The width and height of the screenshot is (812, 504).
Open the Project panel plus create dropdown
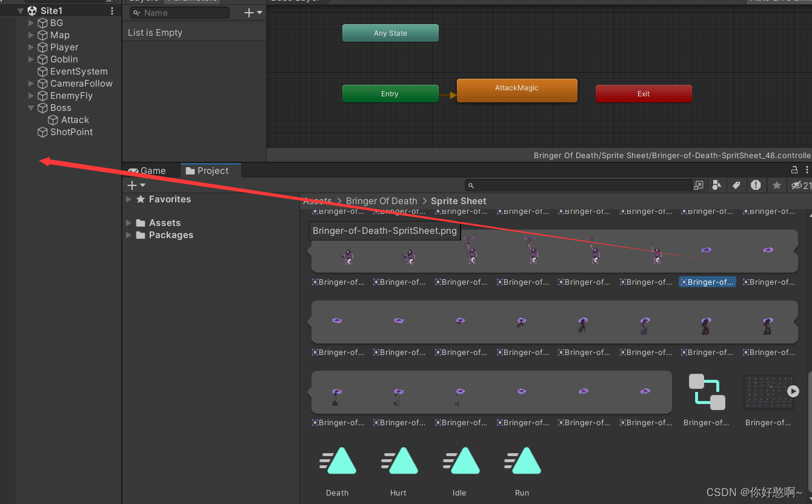136,185
